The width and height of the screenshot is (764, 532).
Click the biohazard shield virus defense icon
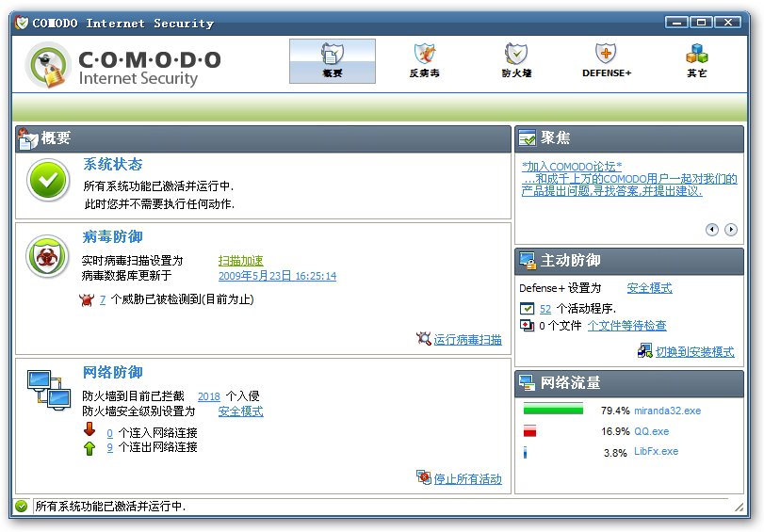47,257
